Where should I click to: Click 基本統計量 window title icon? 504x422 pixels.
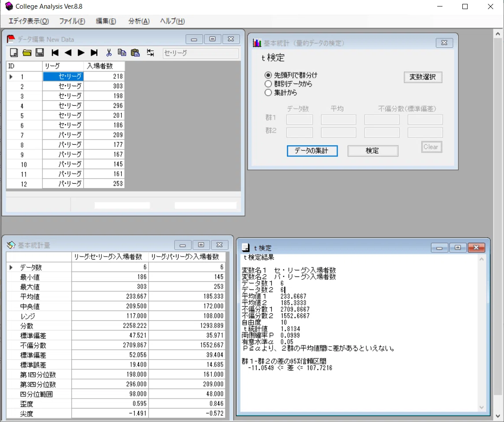tap(11, 245)
